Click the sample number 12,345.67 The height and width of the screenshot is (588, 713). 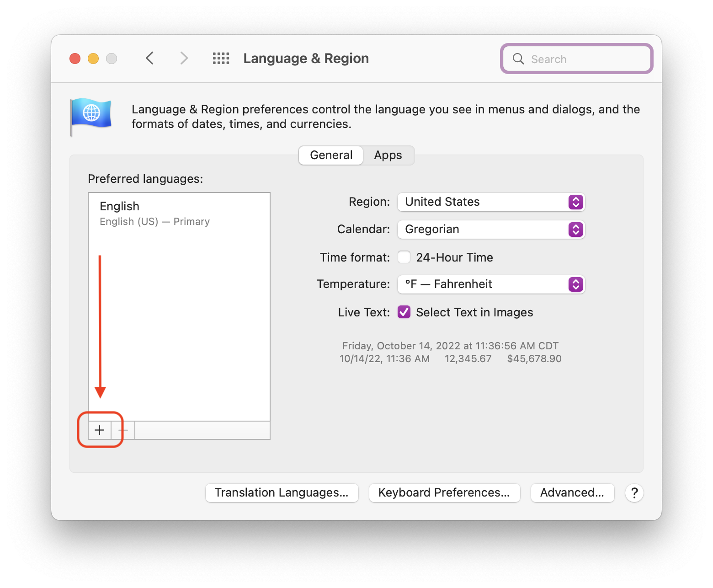(x=468, y=359)
